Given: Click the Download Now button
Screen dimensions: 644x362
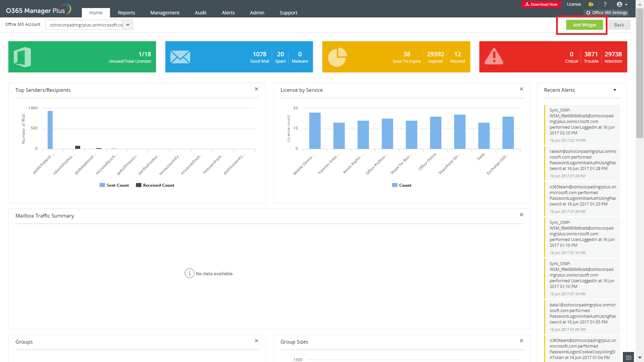Looking at the screenshot, I should click(541, 4).
